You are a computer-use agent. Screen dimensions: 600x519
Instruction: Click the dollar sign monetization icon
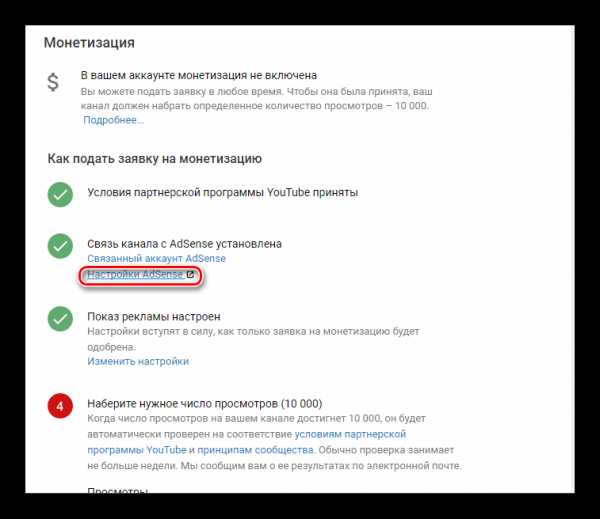[53, 82]
